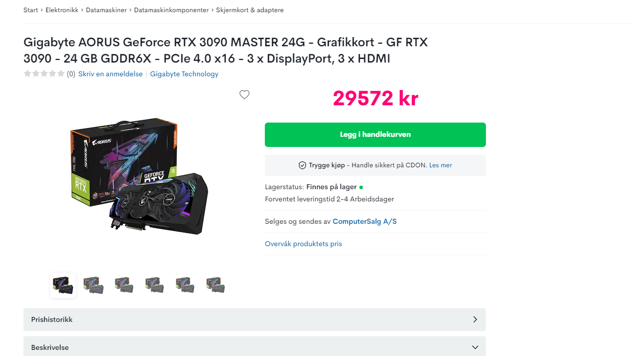The height and width of the screenshot is (356, 644).
Task: Collapse the Beskrivelse section
Action: click(255, 347)
